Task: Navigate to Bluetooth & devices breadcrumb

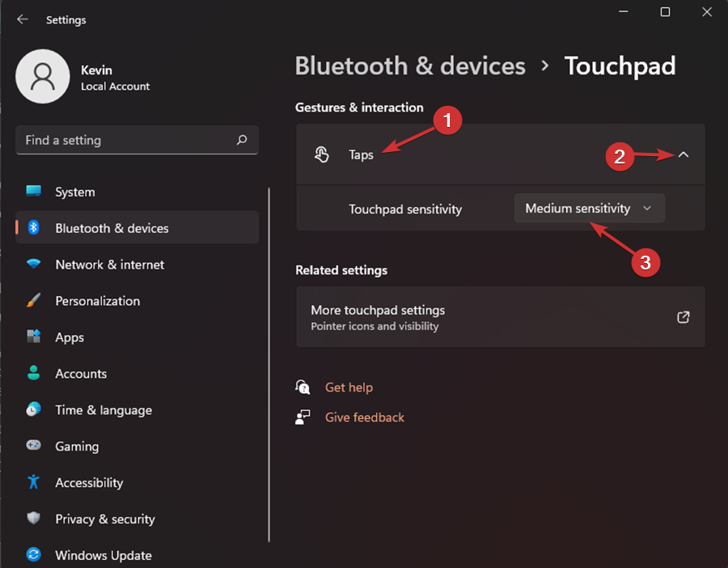Action: 410,66
